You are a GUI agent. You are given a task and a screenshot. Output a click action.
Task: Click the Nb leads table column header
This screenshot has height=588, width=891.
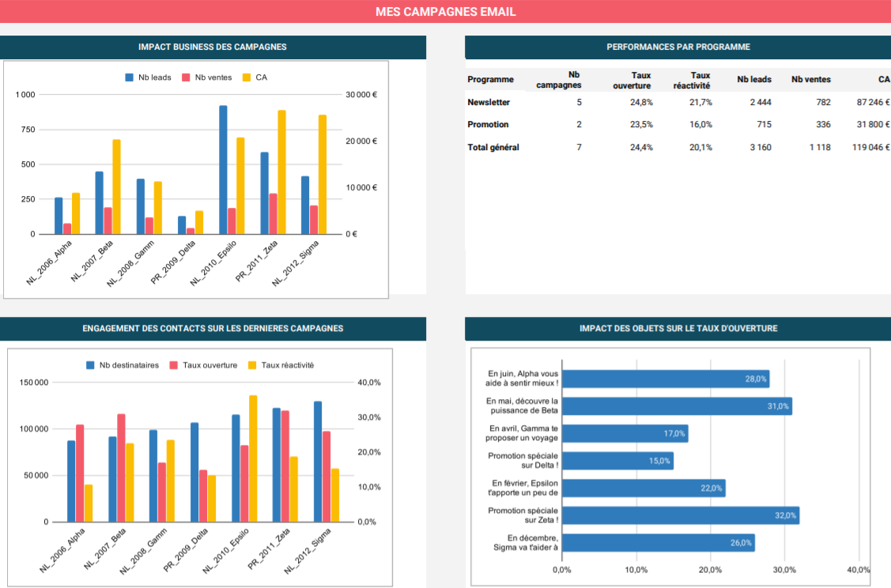754,80
